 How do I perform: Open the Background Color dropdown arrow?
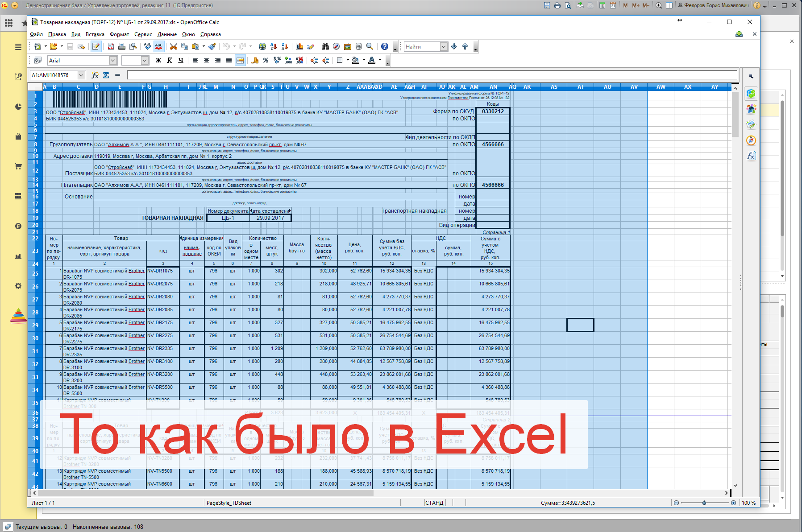[363, 60]
